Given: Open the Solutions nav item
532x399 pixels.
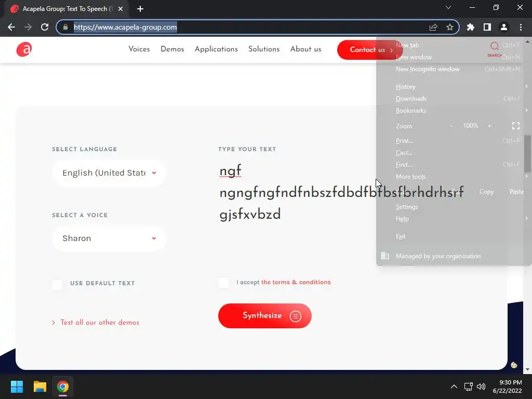Looking at the screenshot, I should click(264, 49).
